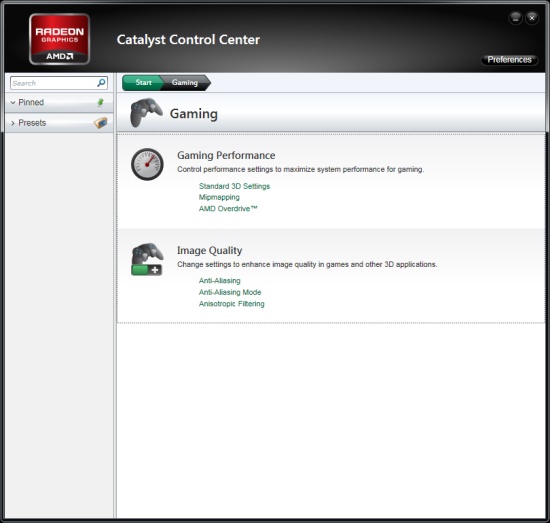550x523 pixels.
Task: Click the Radeon Graphics AMD logo
Action: (x=59, y=39)
